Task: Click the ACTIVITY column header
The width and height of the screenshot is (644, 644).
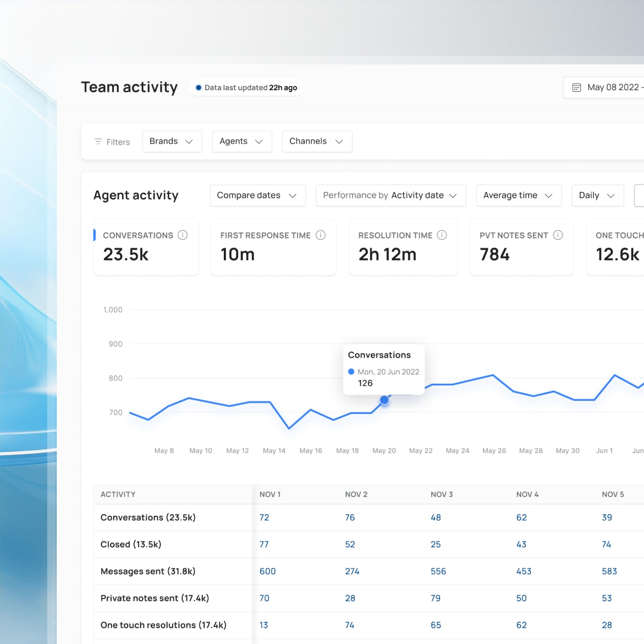Action: point(118,494)
